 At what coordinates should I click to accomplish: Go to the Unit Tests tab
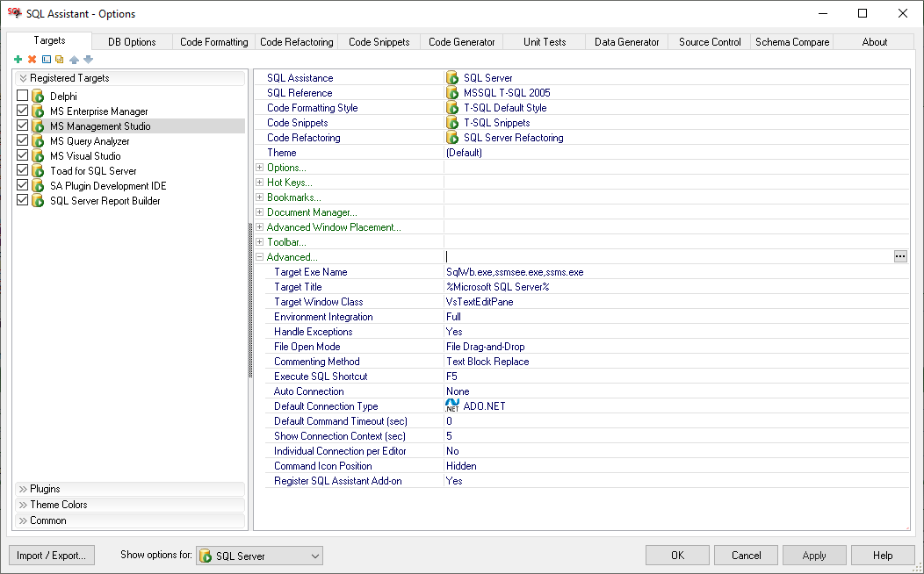pos(545,42)
